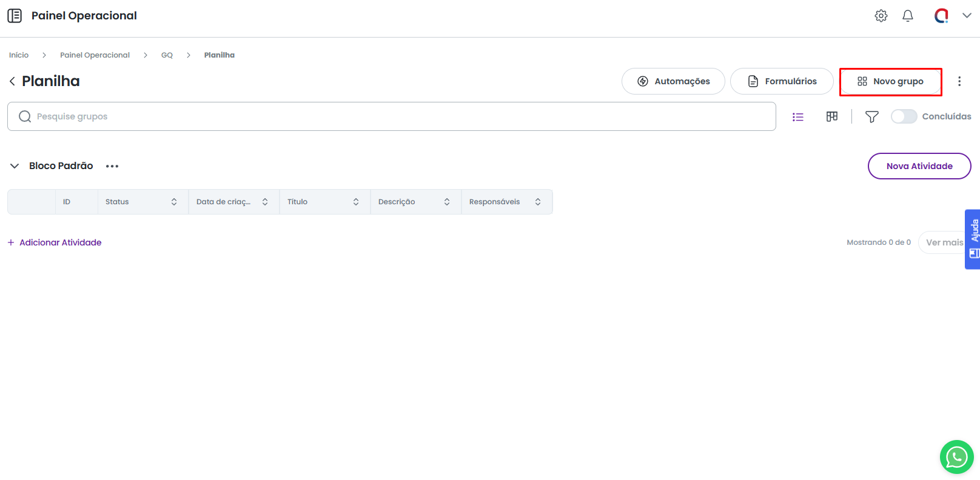The image size is (980, 480).
Task: Sort by Status column
Action: click(174, 202)
